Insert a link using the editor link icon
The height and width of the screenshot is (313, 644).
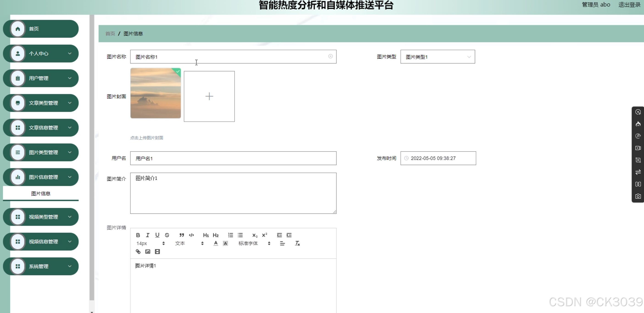pos(138,252)
